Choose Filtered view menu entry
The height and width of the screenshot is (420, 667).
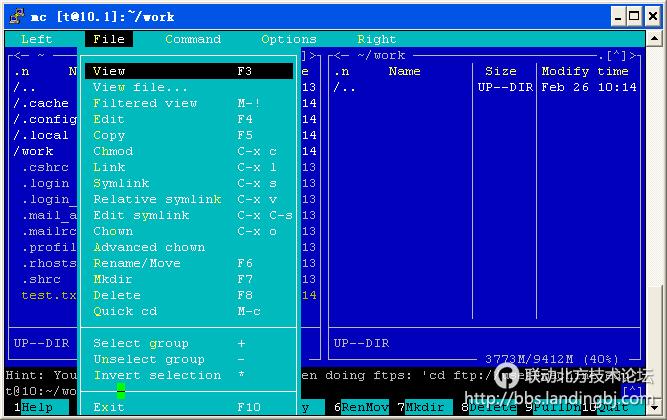click(x=145, y=103)
